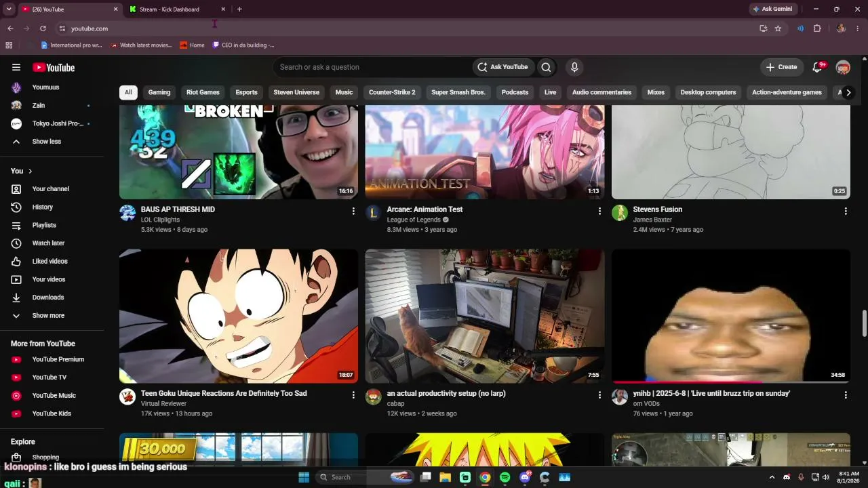The width and height of the screenshot is (868, 488).
Task: Open options for Teen Goku reactions video
Action: (353, 395)
